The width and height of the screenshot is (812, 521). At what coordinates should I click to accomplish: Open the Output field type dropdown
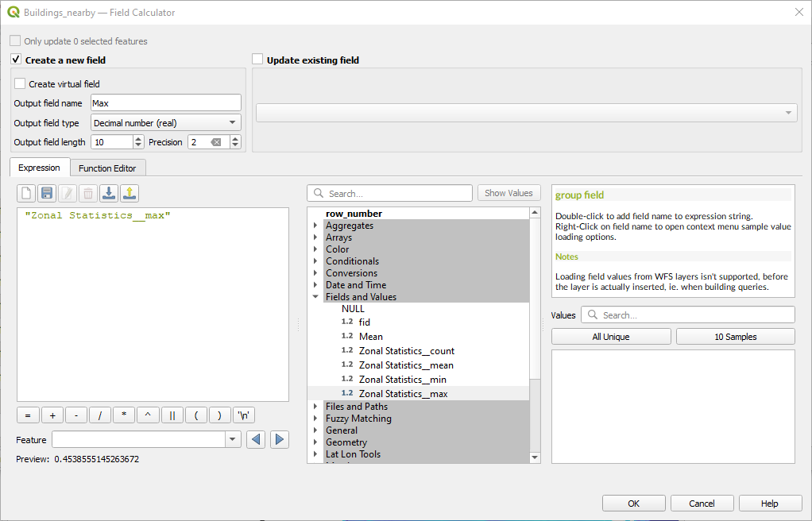(165, 123)
